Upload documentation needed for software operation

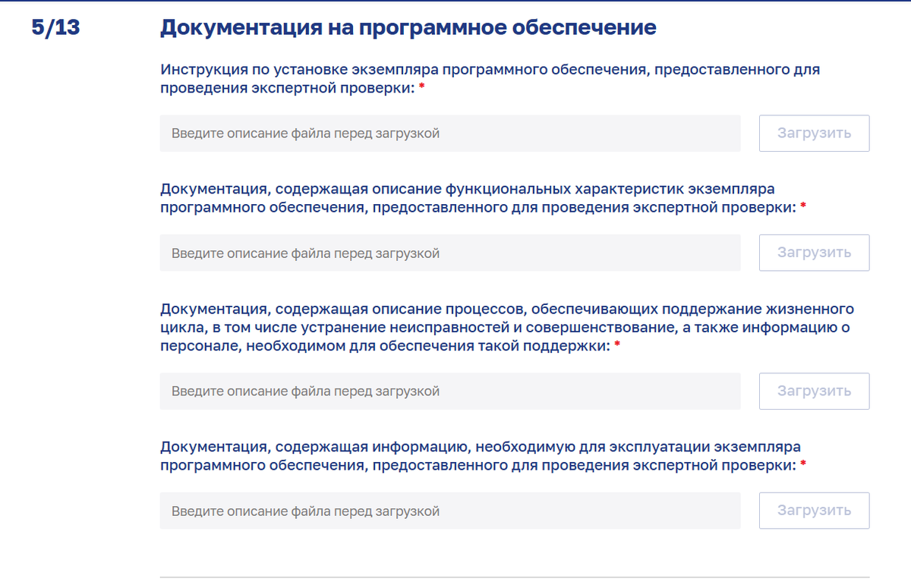click(x=814, y=511)
